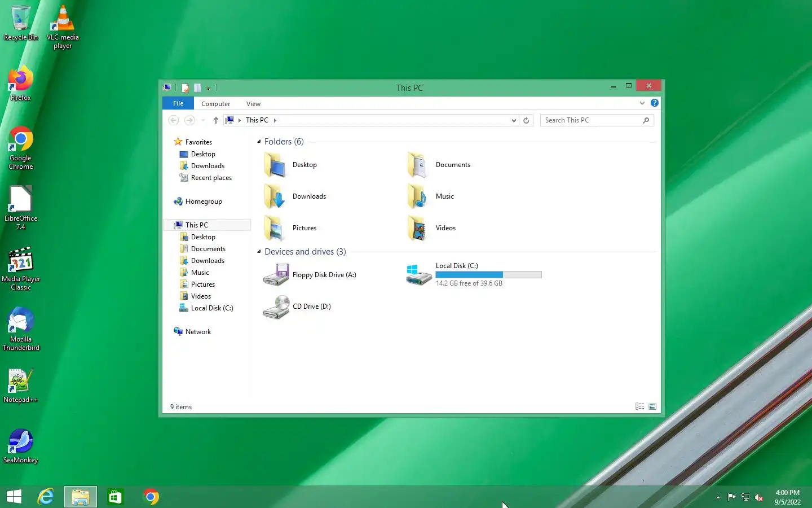The width and height of the screenshot is (812, 508).
Task: Click the muted volume tray icon
Action: (x=759, y=497)
